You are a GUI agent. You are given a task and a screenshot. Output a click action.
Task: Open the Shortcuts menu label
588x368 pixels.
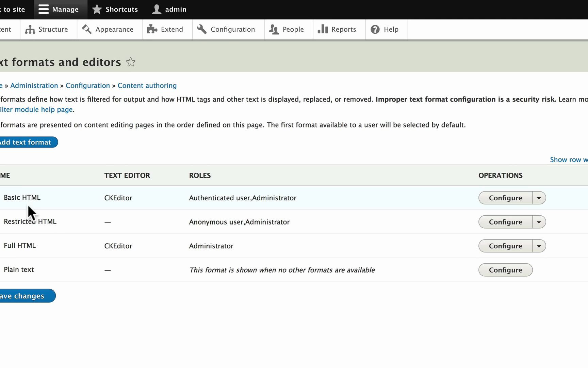click(x=122, y=10)
